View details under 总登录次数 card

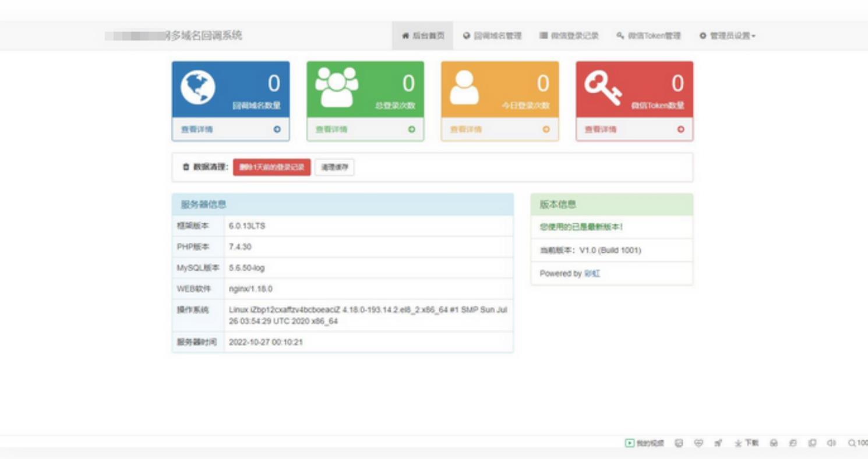coord(365,129)
